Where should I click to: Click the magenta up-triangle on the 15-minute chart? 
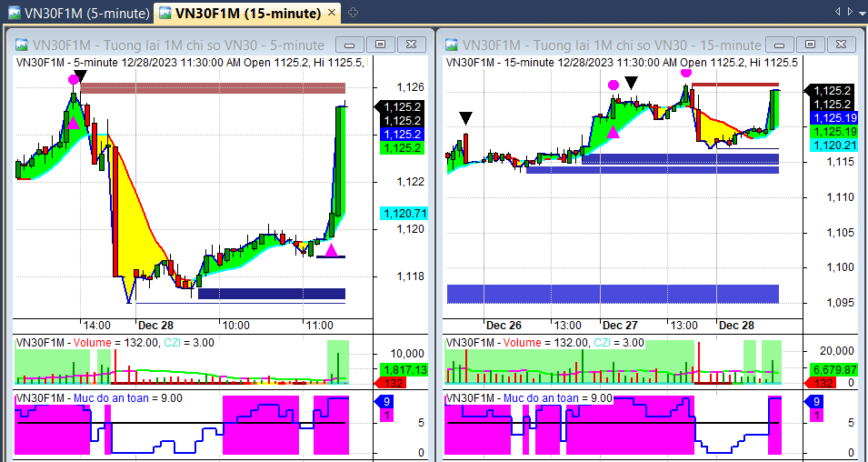(x=613, y=131)
